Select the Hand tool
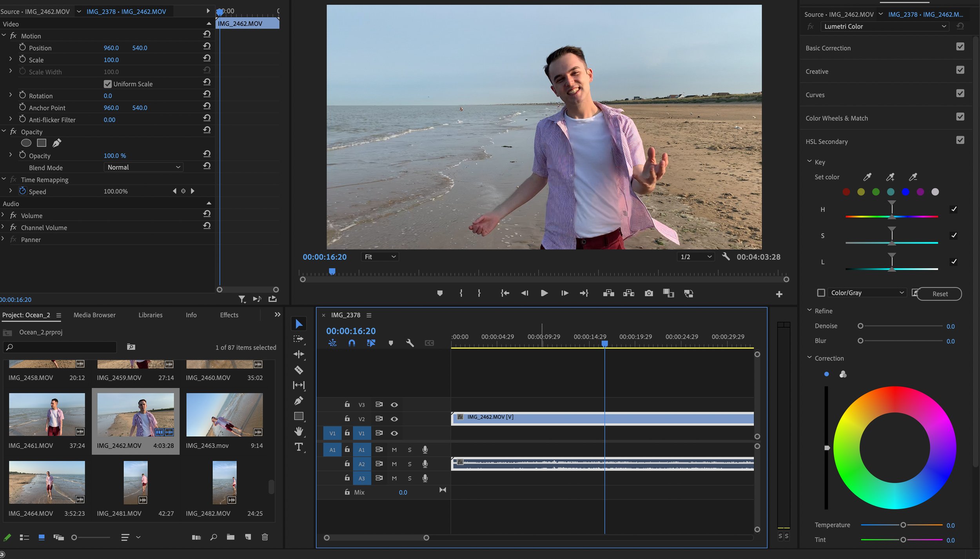Screen dimensions: 980x559 pyautogui.click(x=299, y=432)
